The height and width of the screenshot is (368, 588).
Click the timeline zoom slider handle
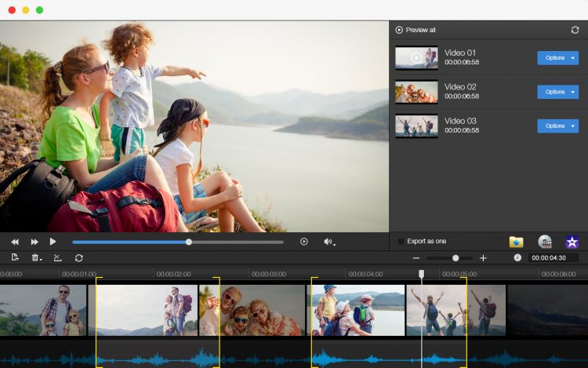pos(456,258)
